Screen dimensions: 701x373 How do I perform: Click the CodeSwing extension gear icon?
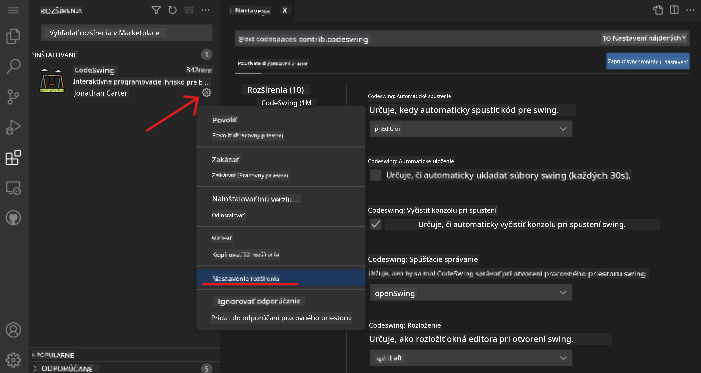coord(206,93)
